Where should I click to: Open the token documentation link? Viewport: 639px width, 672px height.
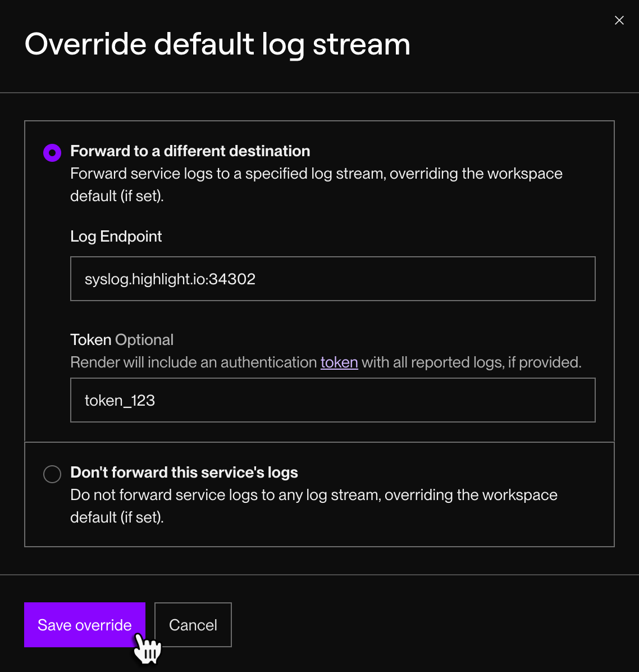coord(339,362)
